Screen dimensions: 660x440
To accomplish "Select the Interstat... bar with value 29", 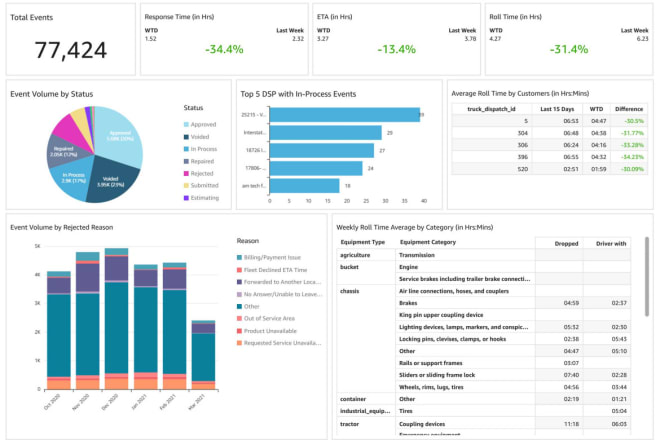I will tap(325, 133).
